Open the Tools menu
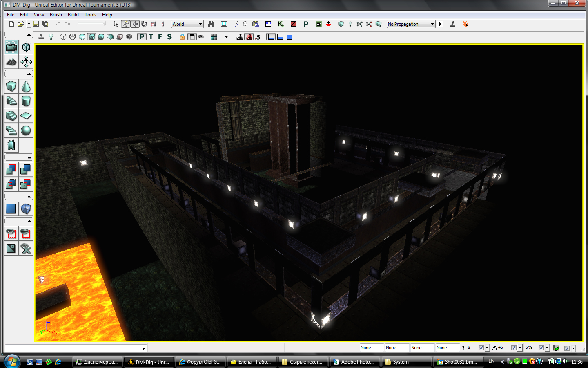The height and width of the screenshot is (368, 588). (90, 14)
